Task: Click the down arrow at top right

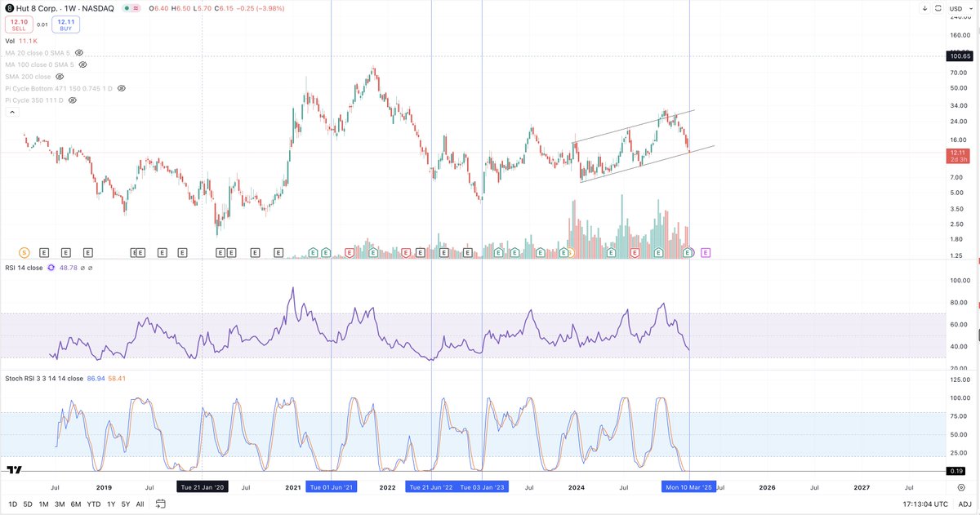Action: point(925,8)
